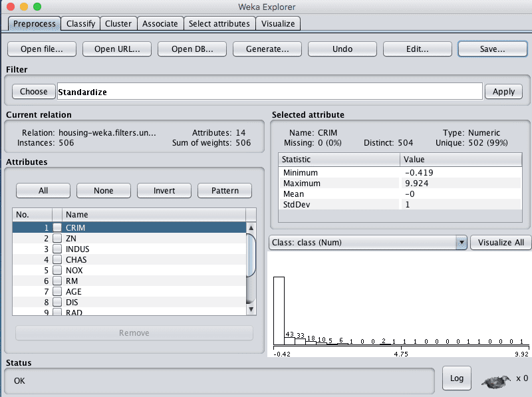The height and width of the screenshot is (397, 532).
Task: Tick the INDUS attribute checkbox
Action: [x=57, y=249]
